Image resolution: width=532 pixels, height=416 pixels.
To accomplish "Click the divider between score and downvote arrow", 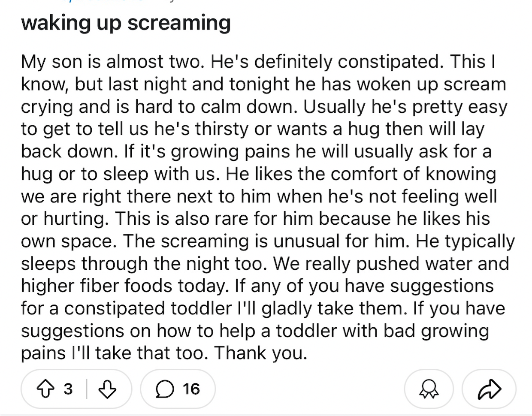I will coord(87,389).
